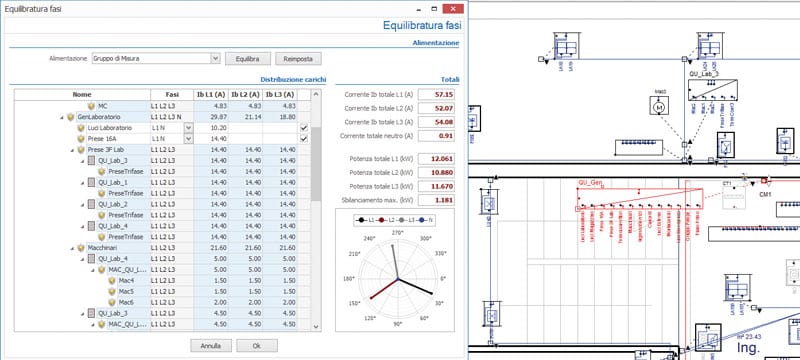Select the GenLaboratorio shield icon
The width and height of the screenshot is (800, 360).
pos(70,117)
